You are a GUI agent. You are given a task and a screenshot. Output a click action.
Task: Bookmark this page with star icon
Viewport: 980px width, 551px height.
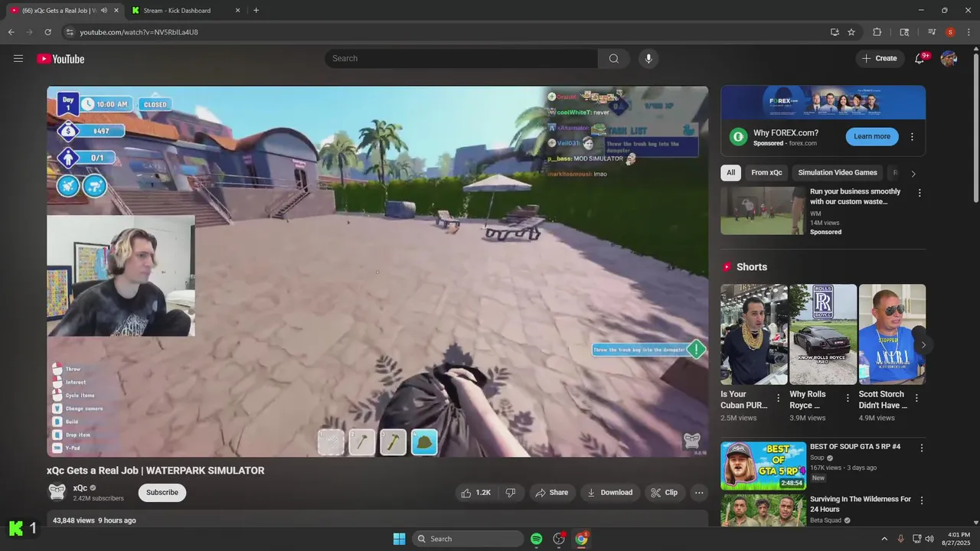coord(851,32)
